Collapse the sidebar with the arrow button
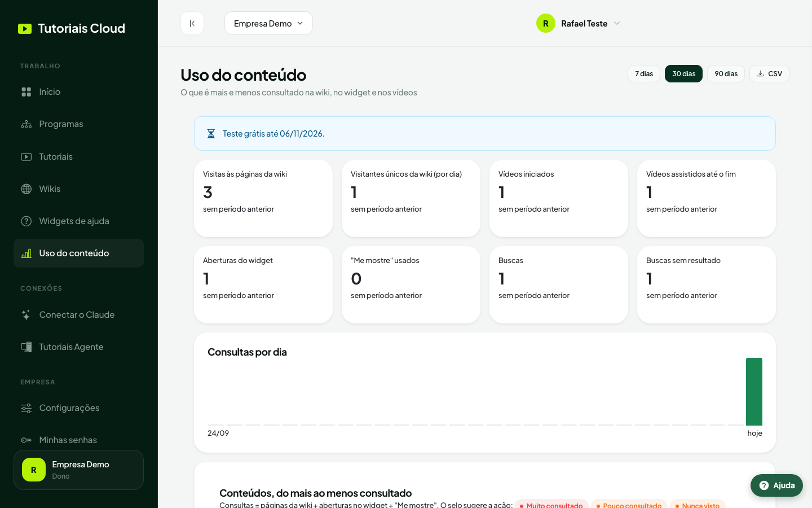Screen dimensions: 812x508 (x=192, y=23)
